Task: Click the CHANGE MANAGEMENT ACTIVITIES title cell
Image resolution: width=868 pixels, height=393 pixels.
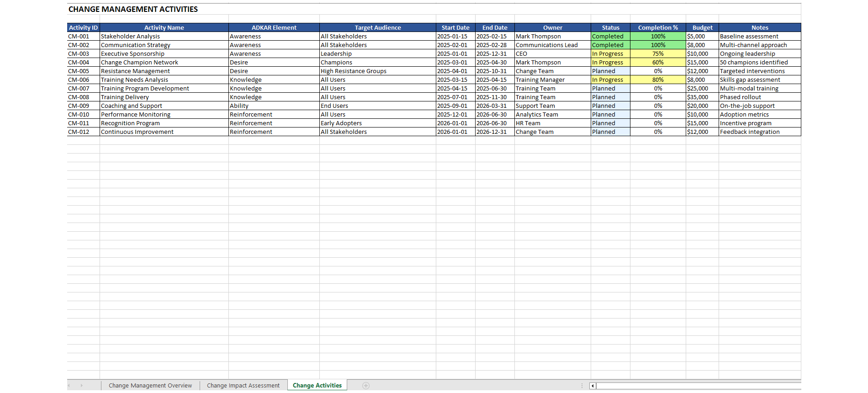Action: pos(133,9)
